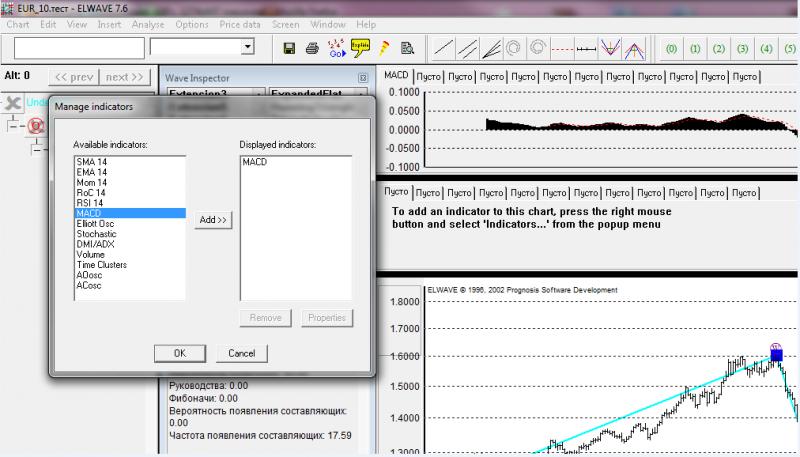Viewport: 800px width, 457px height.
Task: Go to << prev alternative
Action: [74, 77]
